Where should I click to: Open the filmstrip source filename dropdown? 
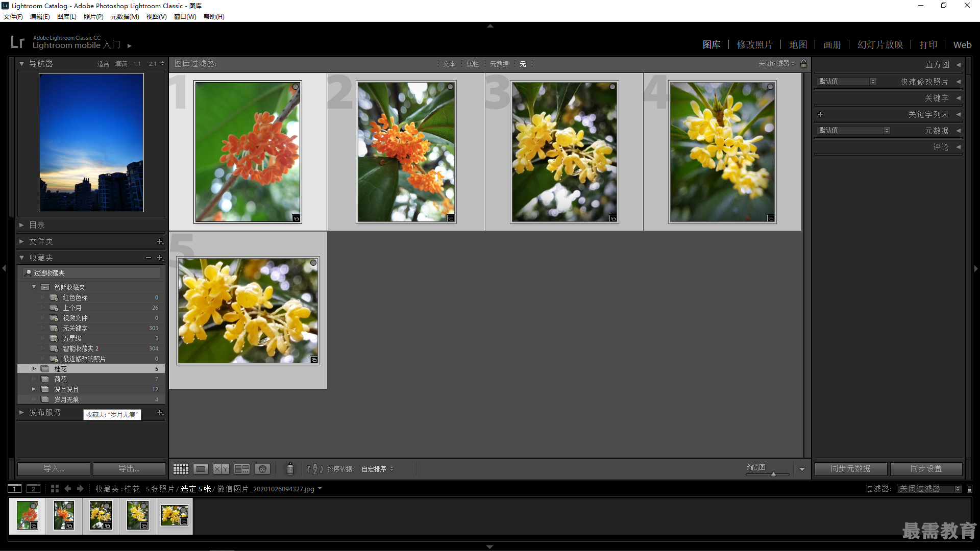(x=320, y=489)
